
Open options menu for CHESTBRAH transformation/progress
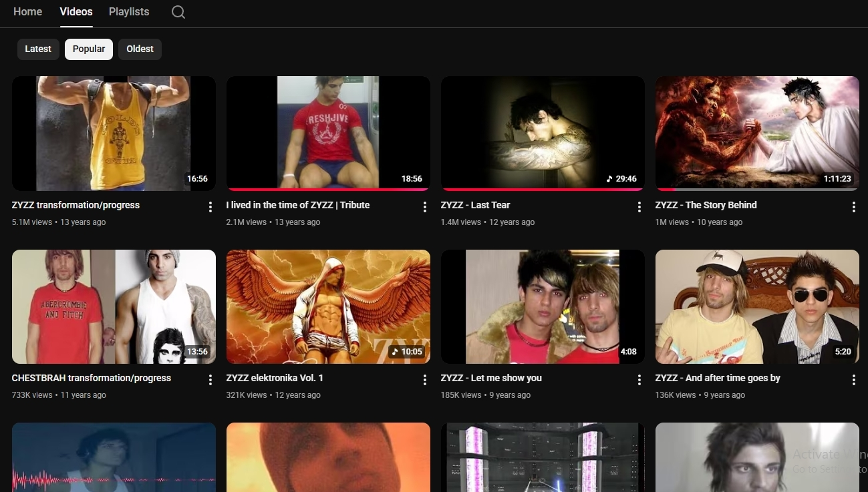click(210, 380)
